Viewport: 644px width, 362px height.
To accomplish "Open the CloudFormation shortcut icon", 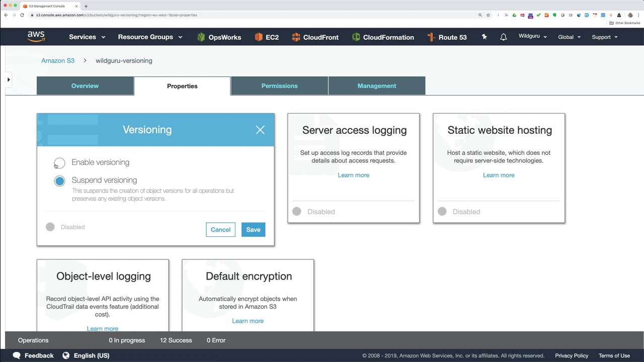I will [356, 37].
